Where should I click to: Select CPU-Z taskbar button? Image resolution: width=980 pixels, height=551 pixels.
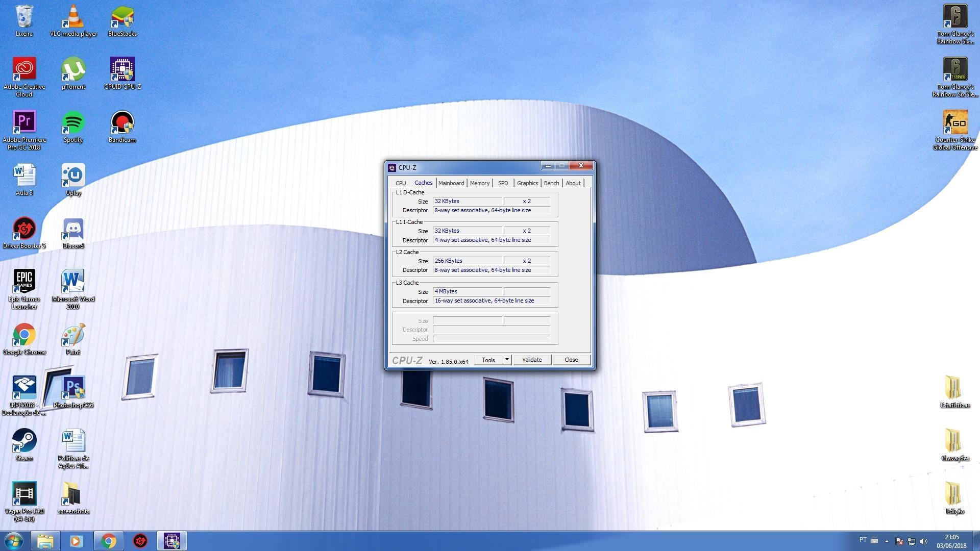click(x=171, y=541)
